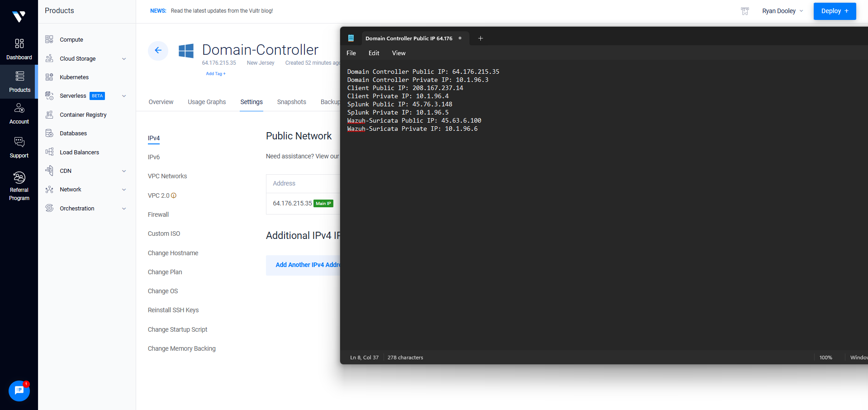Open Reinstall SSH Keys settings

(173, 310)
